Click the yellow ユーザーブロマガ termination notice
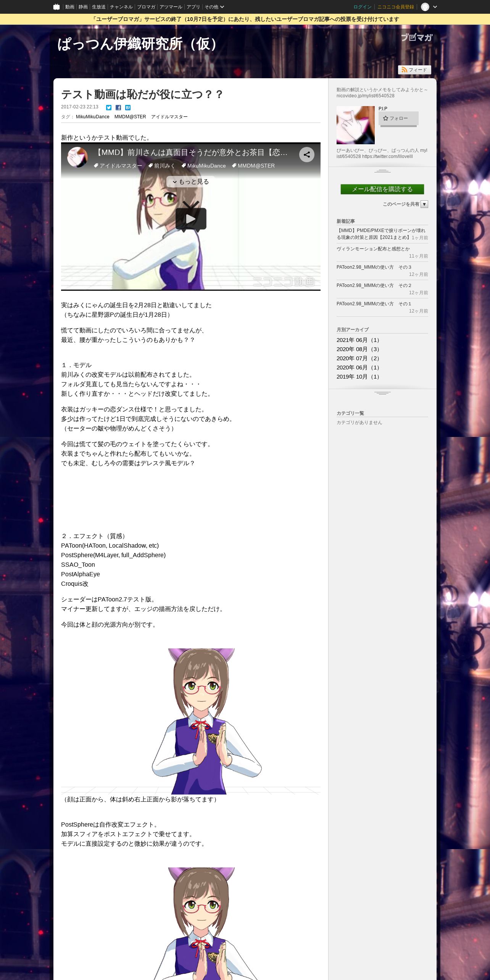 point(245,19)
